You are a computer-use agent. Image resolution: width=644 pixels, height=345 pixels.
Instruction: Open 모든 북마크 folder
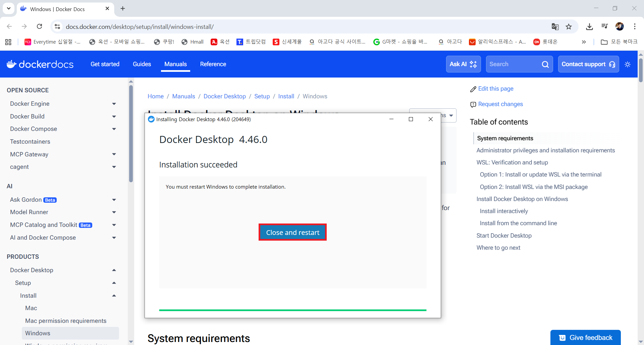(619, 42)
